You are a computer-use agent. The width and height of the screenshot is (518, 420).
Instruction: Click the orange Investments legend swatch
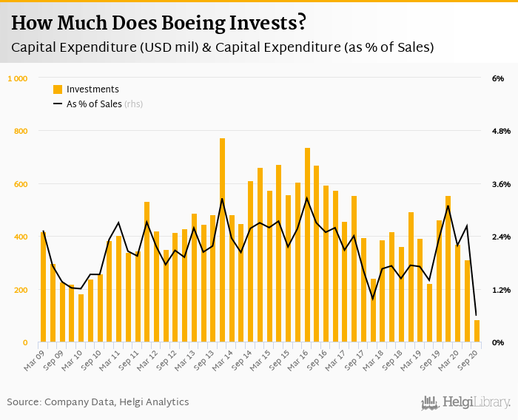pyautogui.click(x=58, y=89)
